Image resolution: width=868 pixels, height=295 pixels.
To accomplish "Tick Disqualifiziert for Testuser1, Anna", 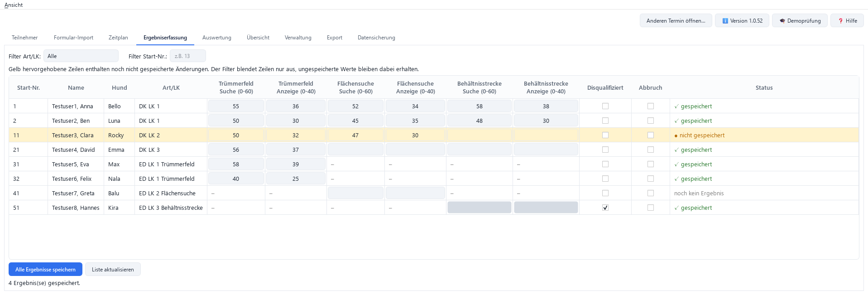I will [605, 106].
